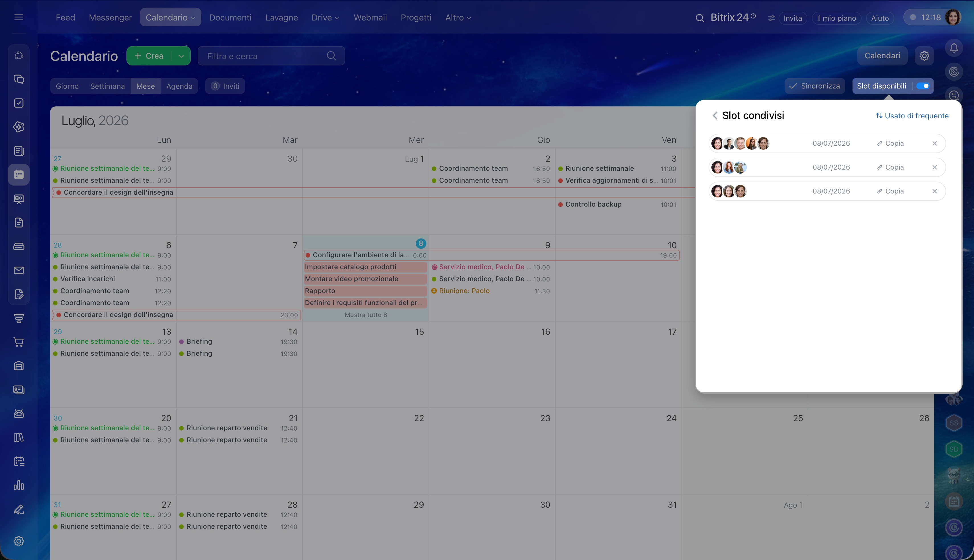Expand Mostra tutto 8 on July 8
The width and height of the screenshot is (974, 560).
pyautogui.click(x=366, y=315)
